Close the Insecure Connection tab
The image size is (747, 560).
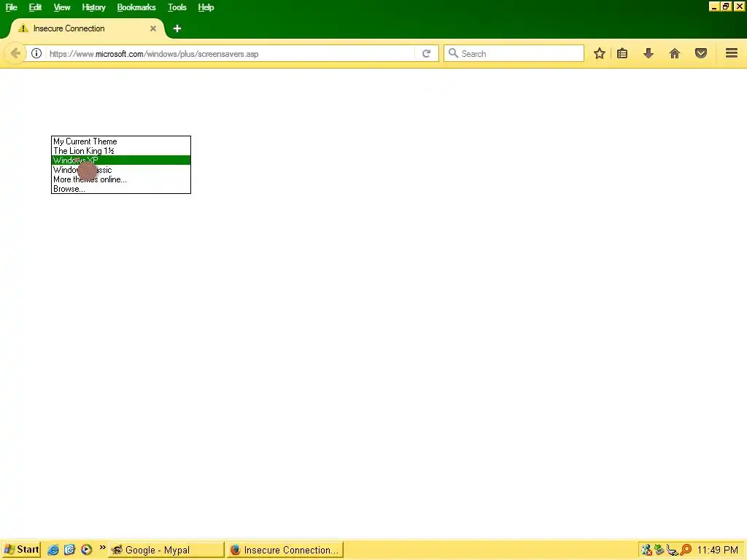[153, 28]
